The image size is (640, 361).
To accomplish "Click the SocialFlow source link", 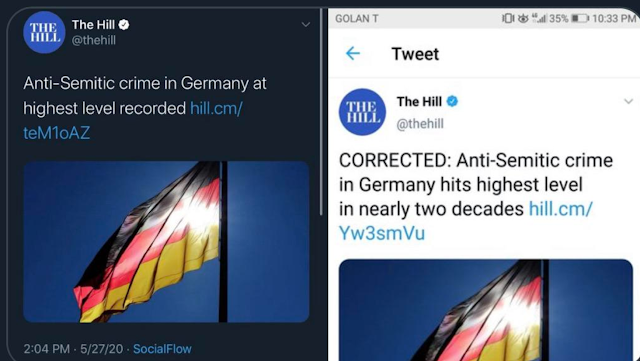I will point(162,349).
